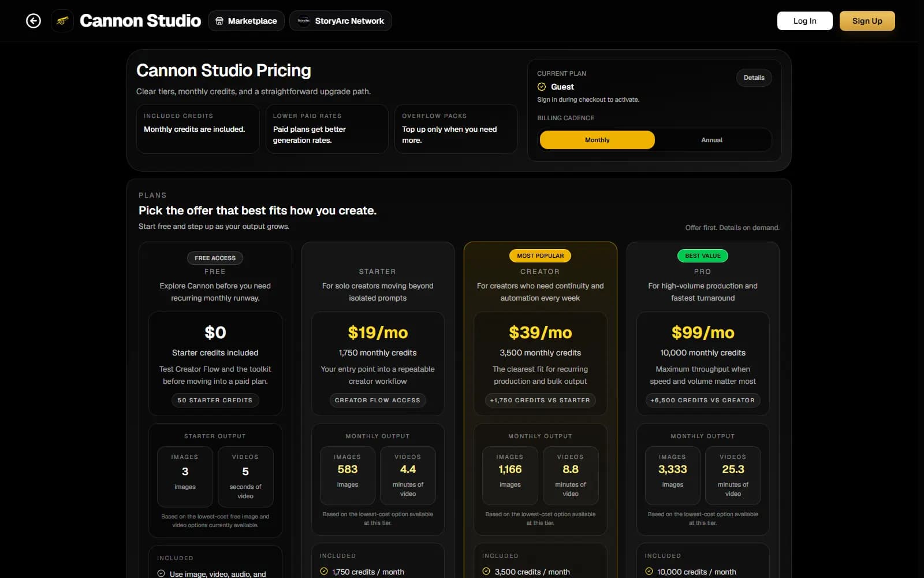Click checkmark beside 10,000 credits / month
The image size is (924, 578).
pyautogui.click(x=649, y=571)
